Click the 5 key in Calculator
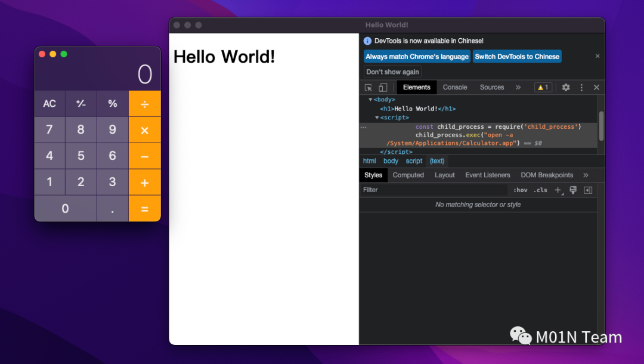 tap(81, 156)
